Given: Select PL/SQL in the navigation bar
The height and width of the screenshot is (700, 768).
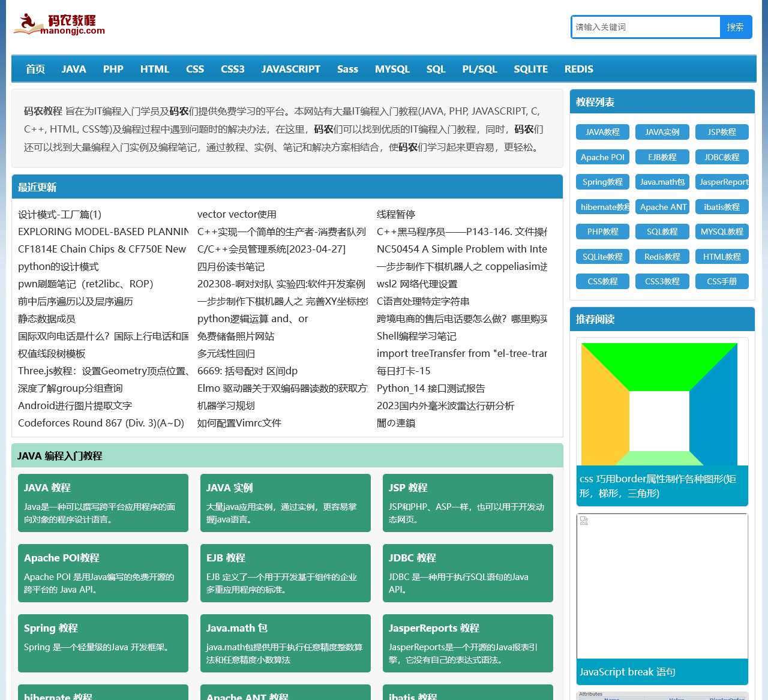Looking at the screenshot, I should [480, 69].
